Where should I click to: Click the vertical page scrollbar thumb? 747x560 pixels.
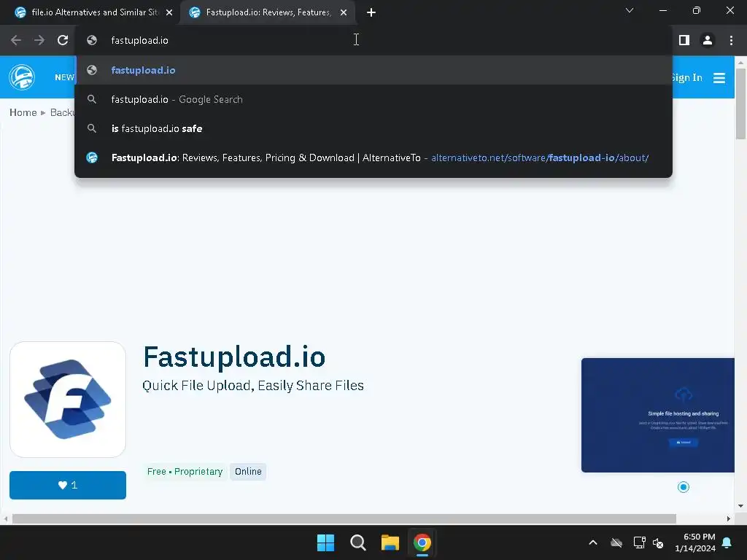point(740,104)
